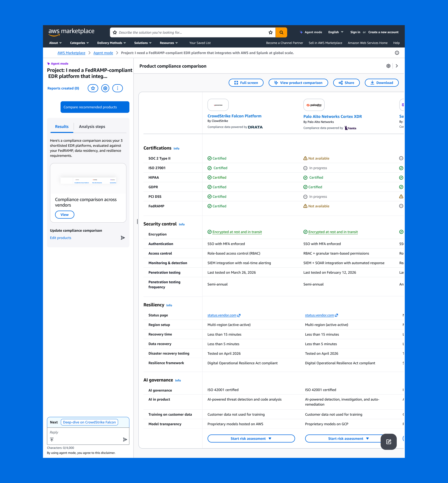
Task: Open the three-dot more options menu
Action: point(118,88)
